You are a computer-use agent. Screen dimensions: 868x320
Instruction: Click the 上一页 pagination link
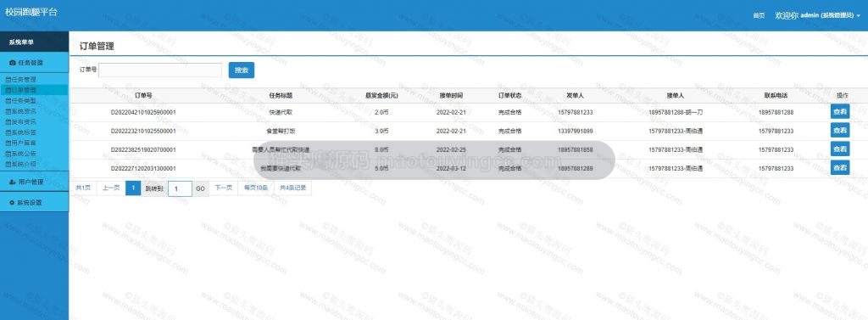pos(111,188)
